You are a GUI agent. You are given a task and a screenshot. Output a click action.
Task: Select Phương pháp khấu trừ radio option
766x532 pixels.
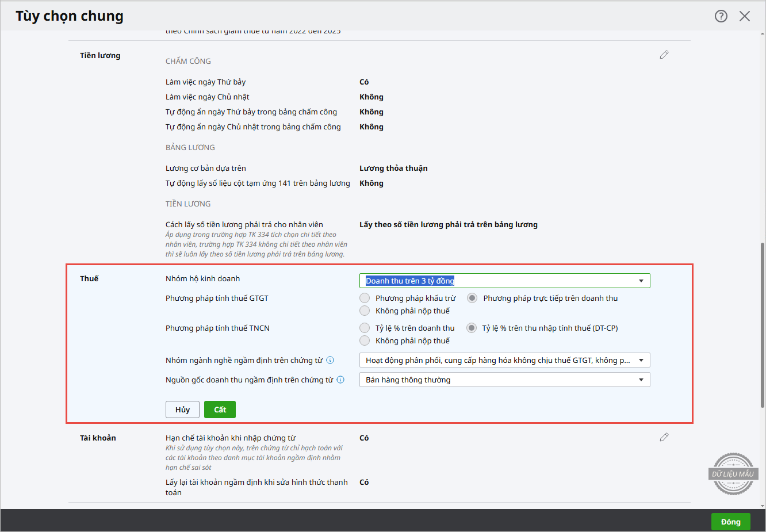point(365,298)
